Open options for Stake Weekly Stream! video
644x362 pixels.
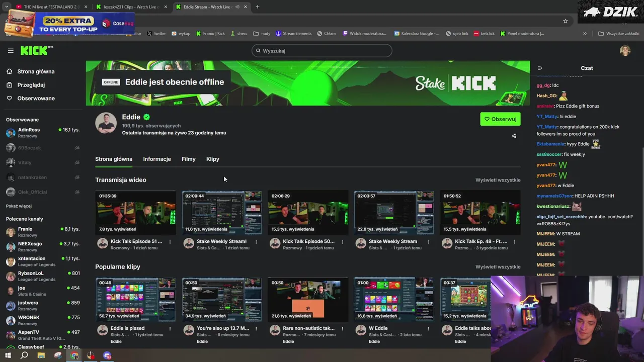pyautogui.click(x=256, y=242)
